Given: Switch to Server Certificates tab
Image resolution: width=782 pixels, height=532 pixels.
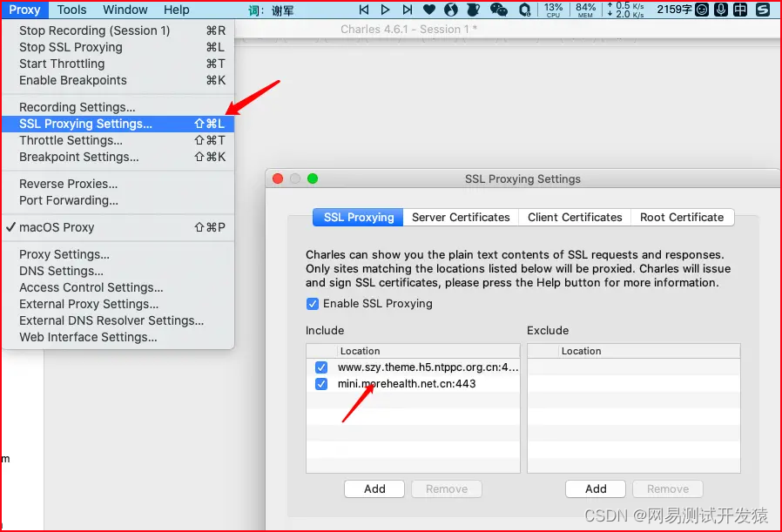Looking at the screenshot, I should coord(461,218).
